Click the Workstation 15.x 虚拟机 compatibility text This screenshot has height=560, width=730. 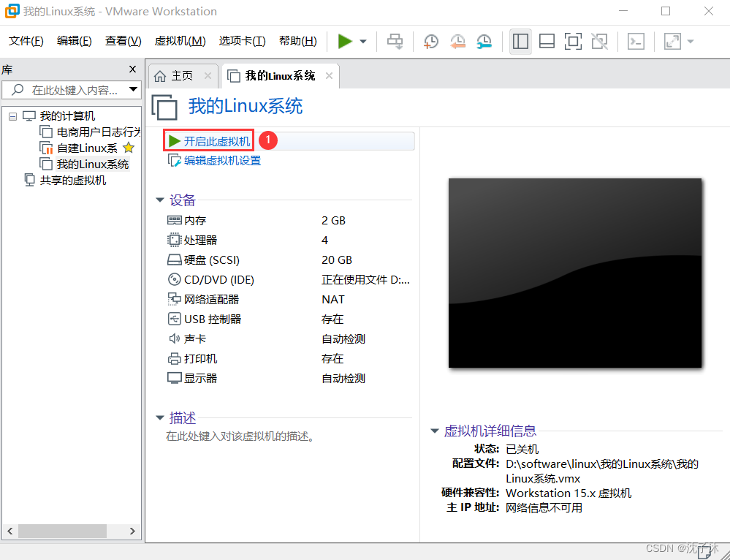pos(569,493)
